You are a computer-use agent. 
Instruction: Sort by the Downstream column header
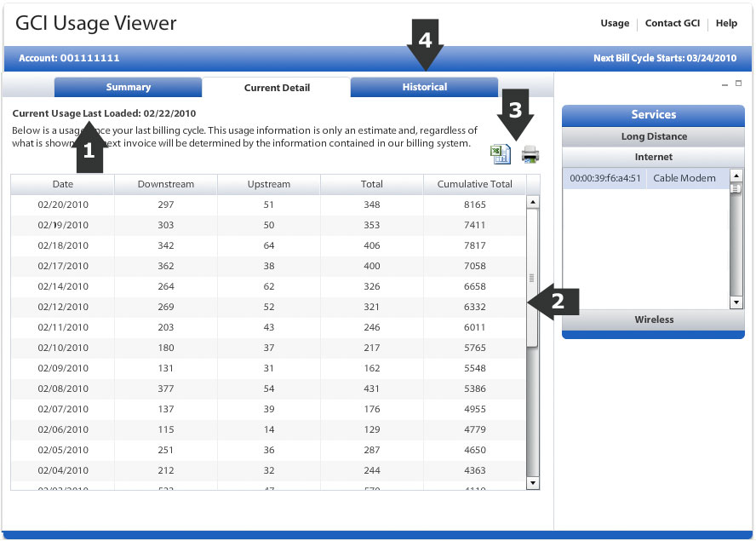166,184
